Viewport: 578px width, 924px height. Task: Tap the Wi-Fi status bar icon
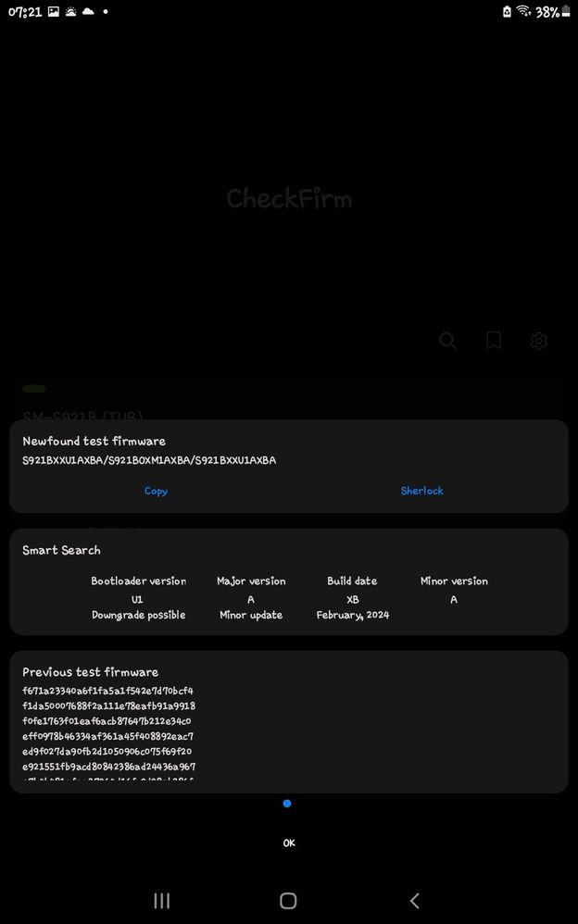tap(523, 11)
